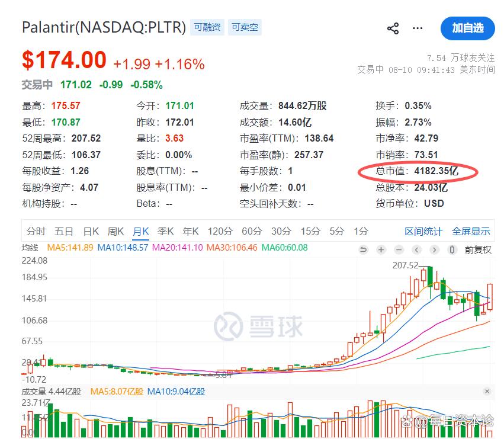Click the 换手 0.35% value
The height and width of the screenshot is (439, 504).
pos(418,106)
